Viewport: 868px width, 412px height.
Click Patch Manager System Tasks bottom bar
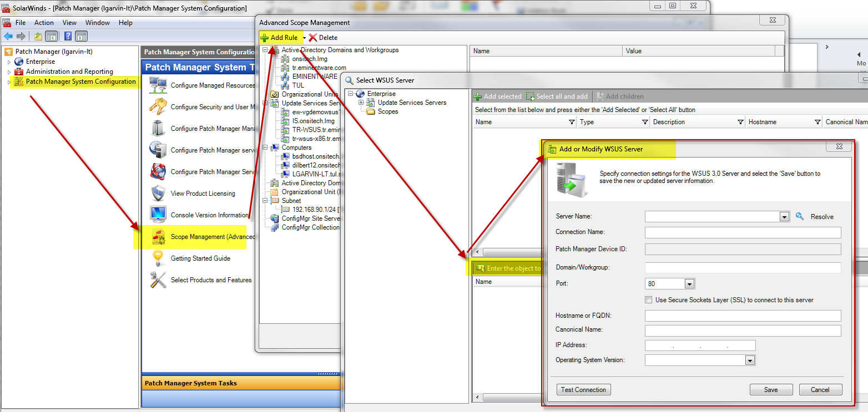pyautogui.click(x=241, y=383)
